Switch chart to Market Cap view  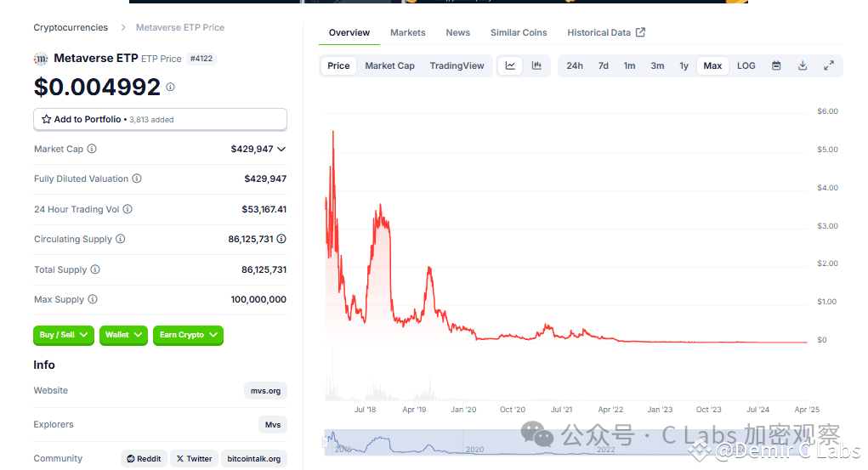389,65
